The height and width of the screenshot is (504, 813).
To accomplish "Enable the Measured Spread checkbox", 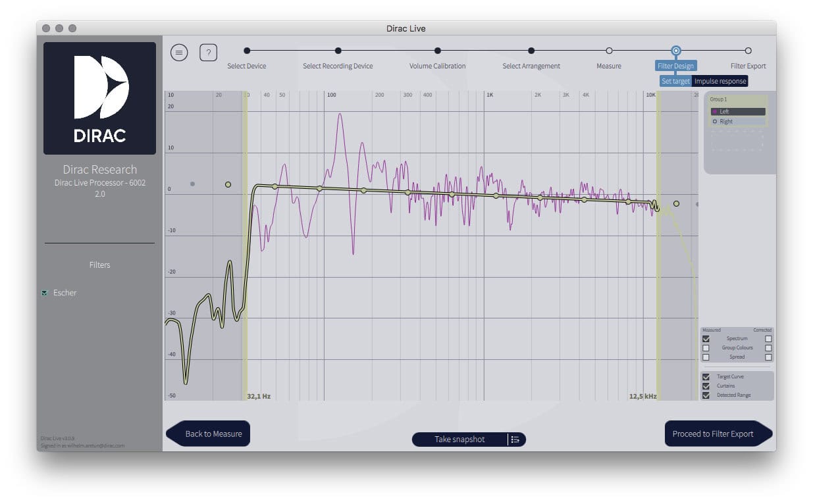I will click(x=706, y=357).
